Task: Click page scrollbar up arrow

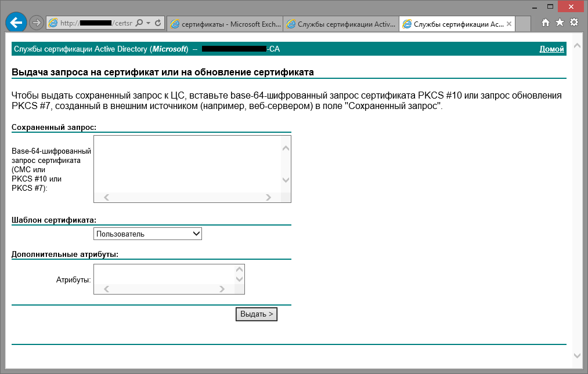Action: [x=577, y=46]
